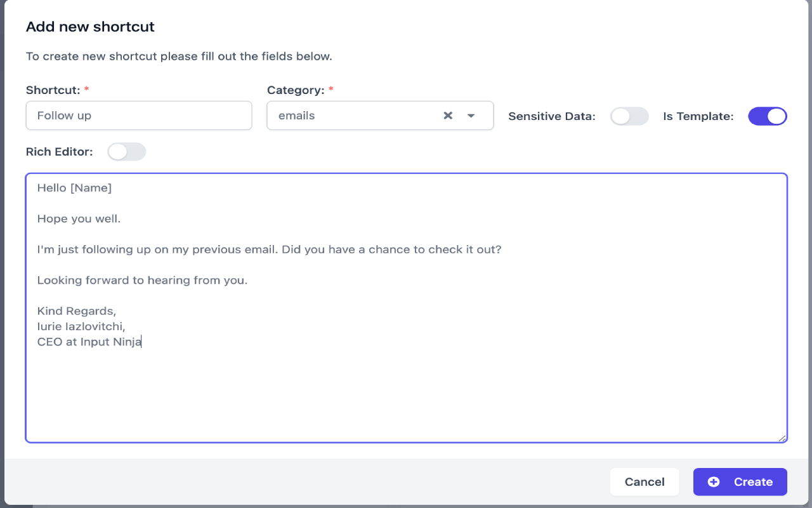Place cursor on the Kind Regards line

coord(77,311)
